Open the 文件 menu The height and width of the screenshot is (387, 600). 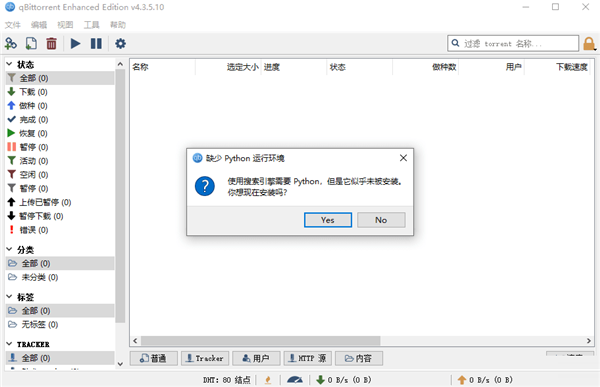[x=13, y=25]
